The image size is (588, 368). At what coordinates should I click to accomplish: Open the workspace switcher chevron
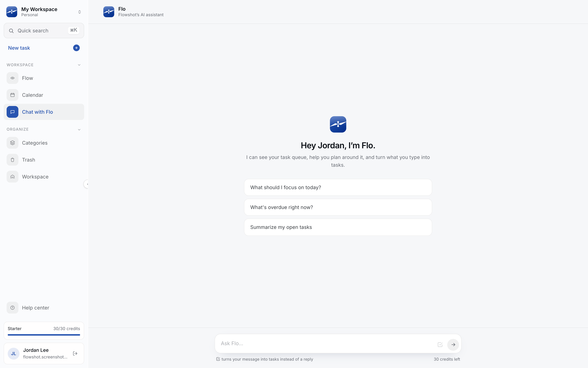[79, 12]
